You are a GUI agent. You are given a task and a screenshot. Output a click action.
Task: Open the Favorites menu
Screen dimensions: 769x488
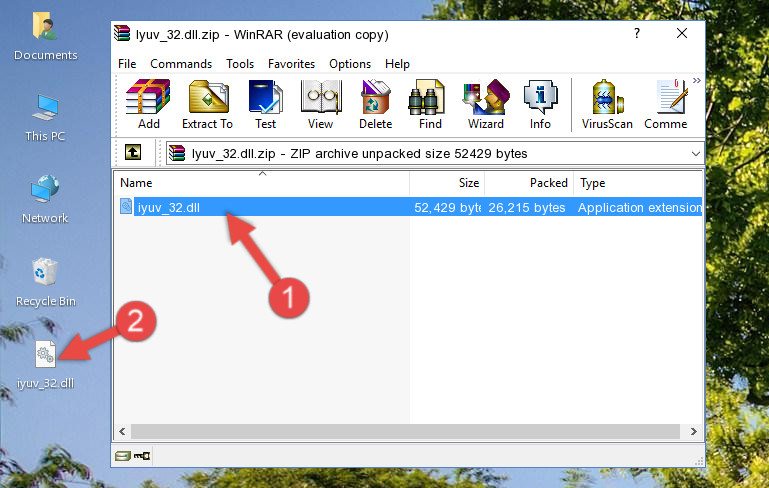(291, 64)
